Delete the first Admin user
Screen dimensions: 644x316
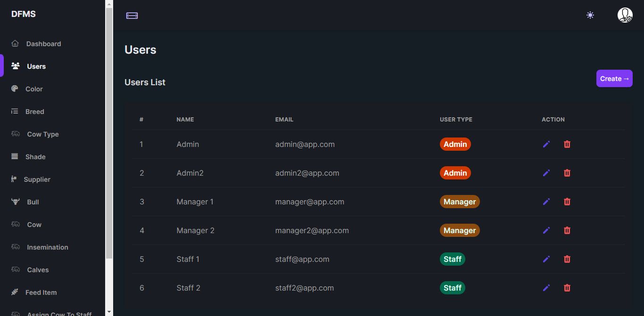pyautogui.click(x=567, y=144)
